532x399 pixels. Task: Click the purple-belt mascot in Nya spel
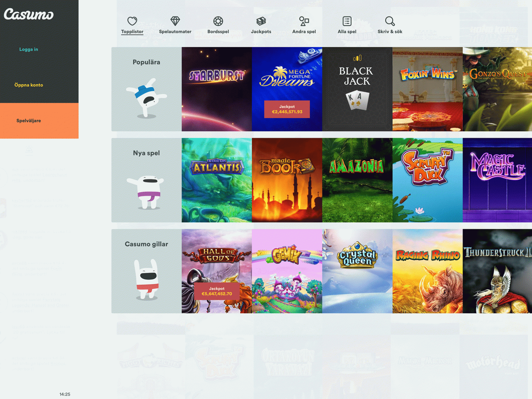point(146,192)
